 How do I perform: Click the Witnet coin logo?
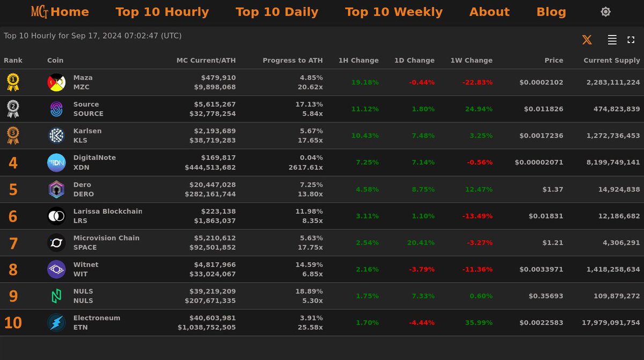click(x=56, y=269)
